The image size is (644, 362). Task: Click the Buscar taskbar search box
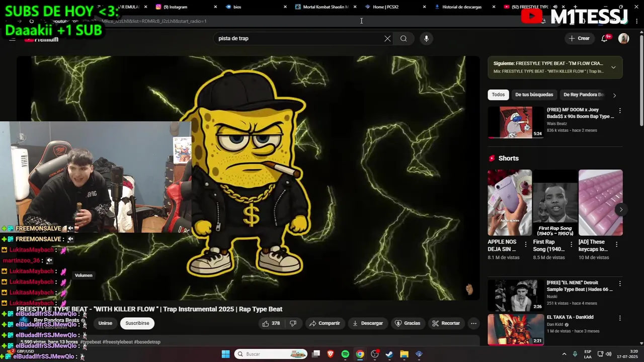point(271,354)
